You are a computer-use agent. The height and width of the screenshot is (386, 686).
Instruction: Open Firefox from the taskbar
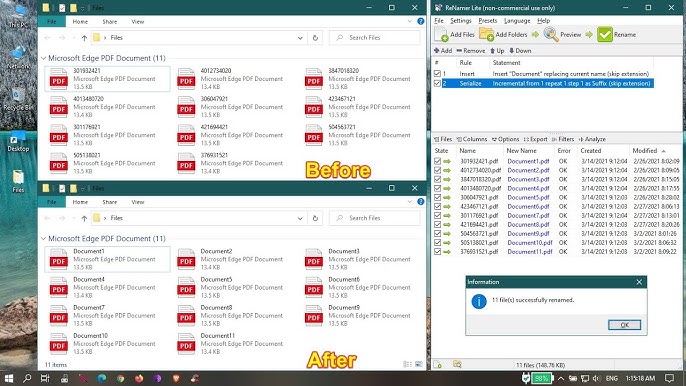(x=139, y=378)
